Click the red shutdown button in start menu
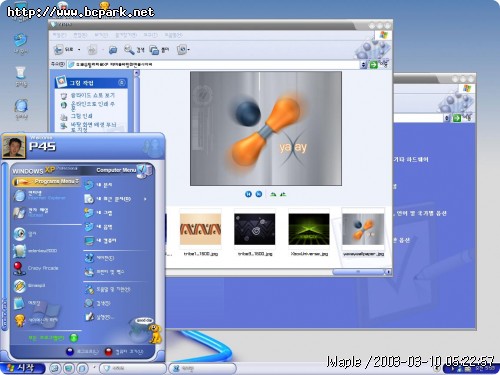 (109, 352)
